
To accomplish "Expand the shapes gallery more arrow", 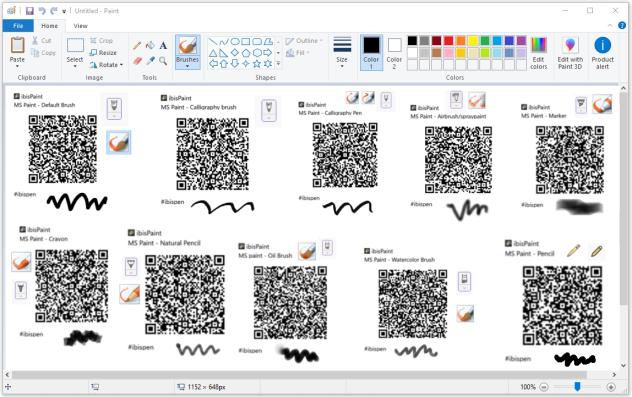I will tap(278, 64).
